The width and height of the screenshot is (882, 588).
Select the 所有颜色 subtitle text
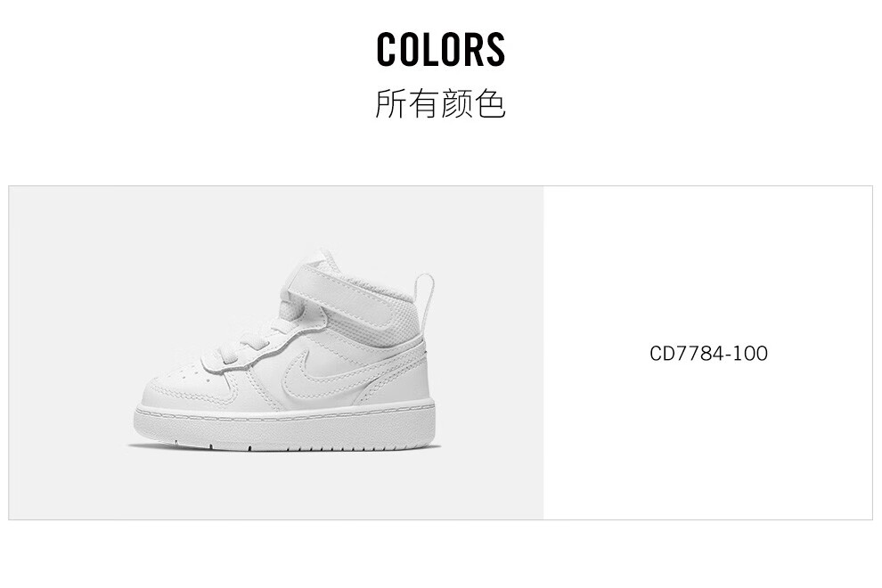point(440,103)
